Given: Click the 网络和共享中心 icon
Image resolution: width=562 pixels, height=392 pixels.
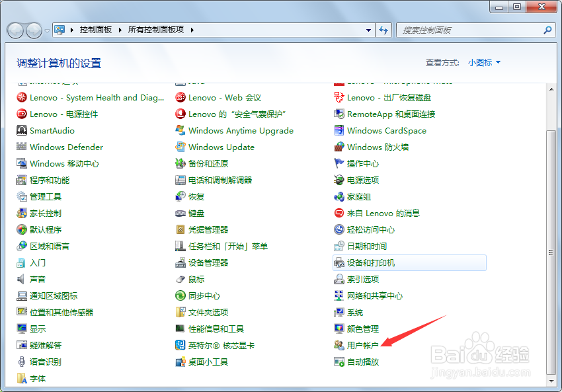Looking at the screenshot, I should tap(339, 295).
